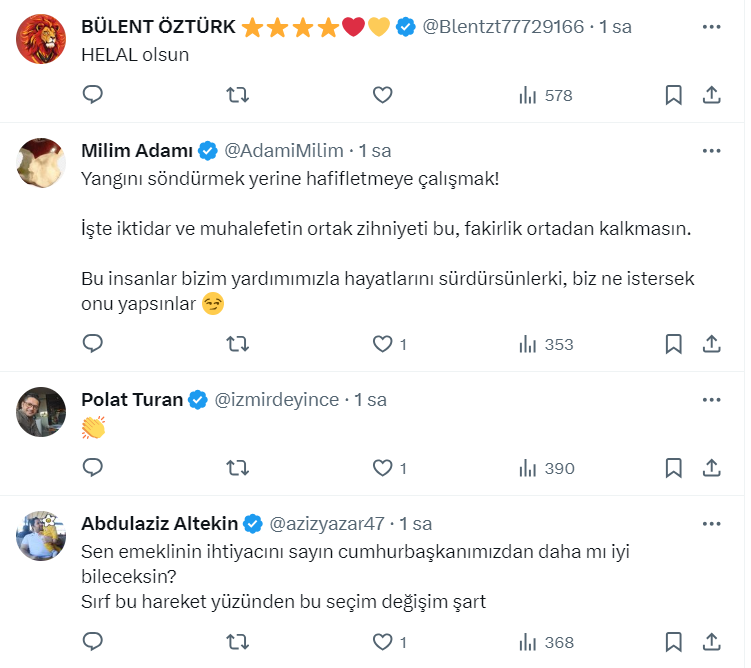
Task: Share Polat Turan's tweet
Action: point(712,468)
